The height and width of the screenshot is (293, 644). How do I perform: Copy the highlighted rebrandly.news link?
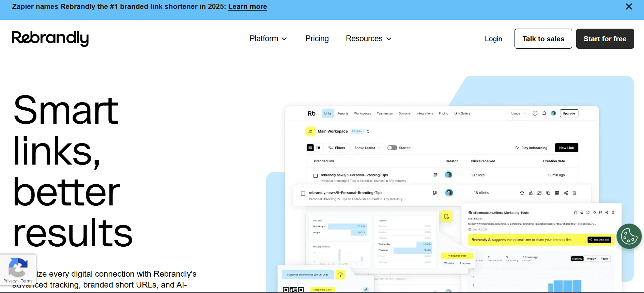tap(548, 193)
